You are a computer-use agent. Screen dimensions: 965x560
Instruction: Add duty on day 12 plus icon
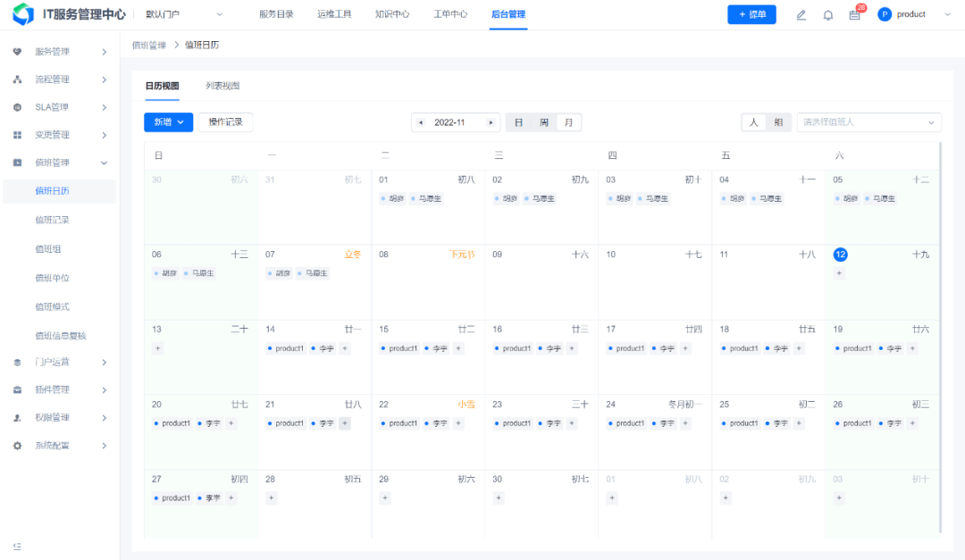pyautogui.click(x=839, y=273)
